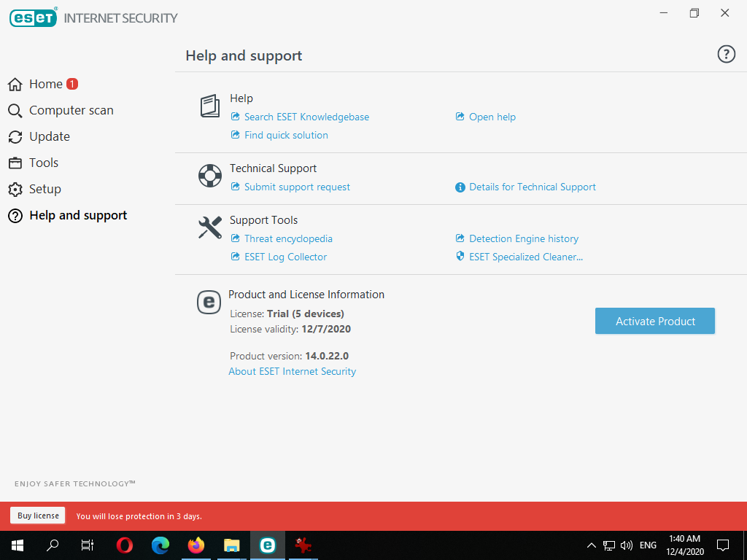Open ESET Specialized Cleaner

point(519,257)
